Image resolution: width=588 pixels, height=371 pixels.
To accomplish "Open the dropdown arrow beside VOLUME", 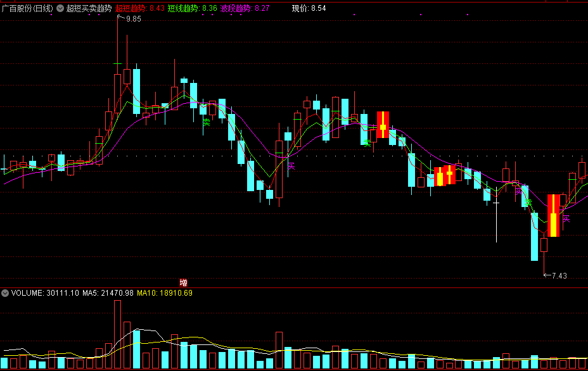I will point(5,293).
